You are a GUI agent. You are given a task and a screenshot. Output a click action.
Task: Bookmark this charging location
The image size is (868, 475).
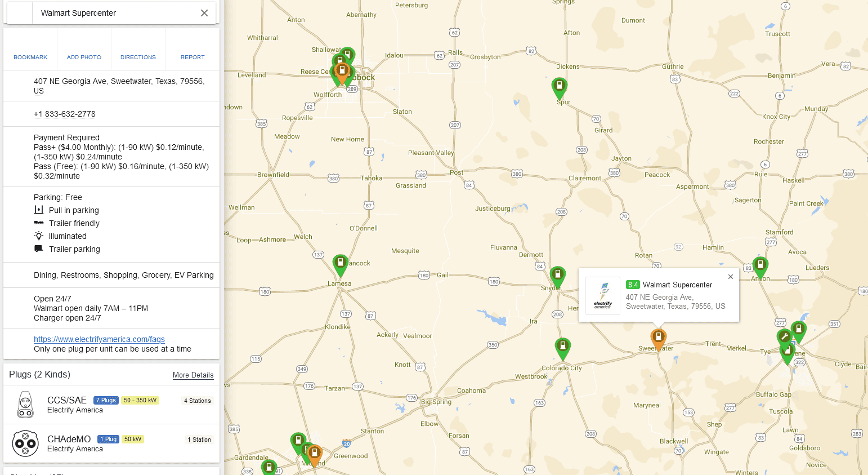point(30,49)
